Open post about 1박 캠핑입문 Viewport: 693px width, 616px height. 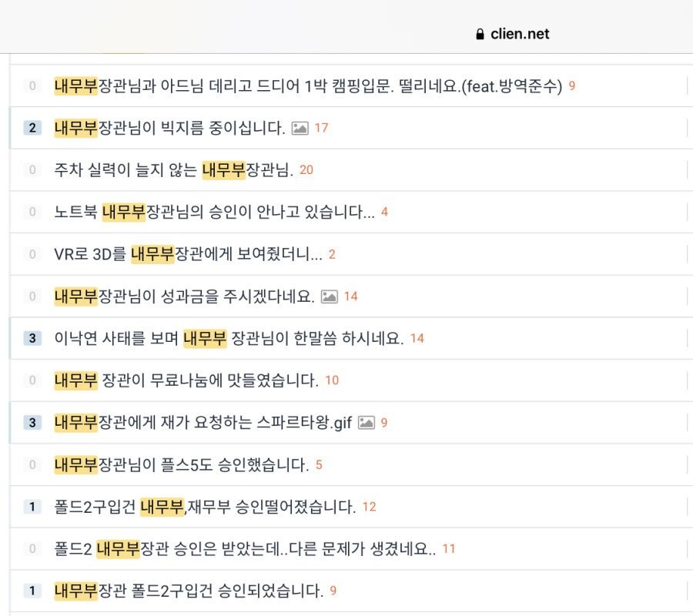point(308,85)
